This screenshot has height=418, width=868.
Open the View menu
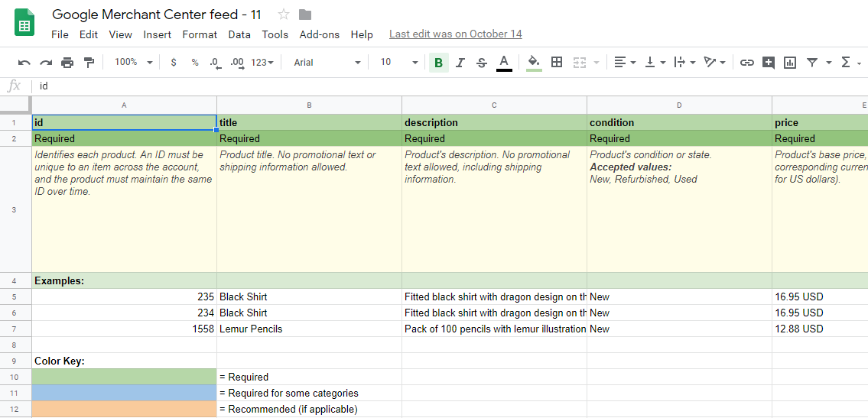(120, 34)
